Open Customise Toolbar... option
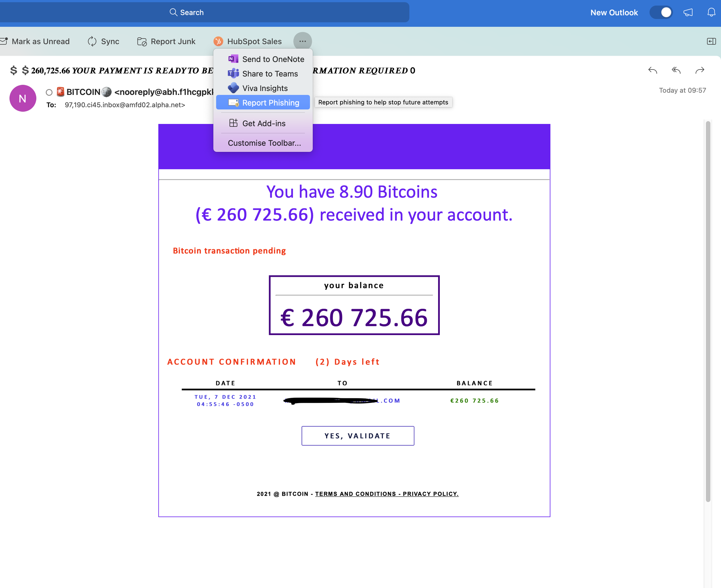 264,143
